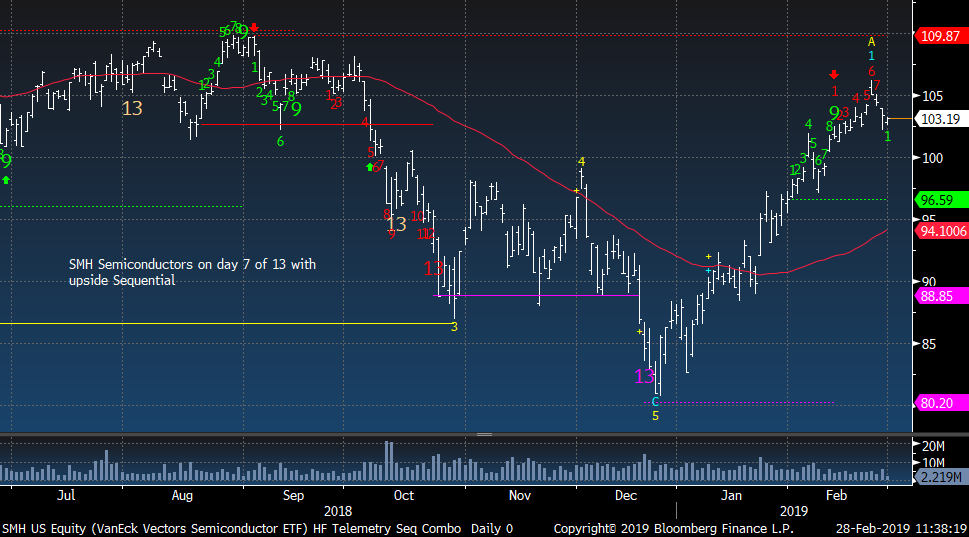Viewport: 969px width, 537px height.
Task: Click the magenta 13 countdown at December low
Action: [x=644, y=376]
